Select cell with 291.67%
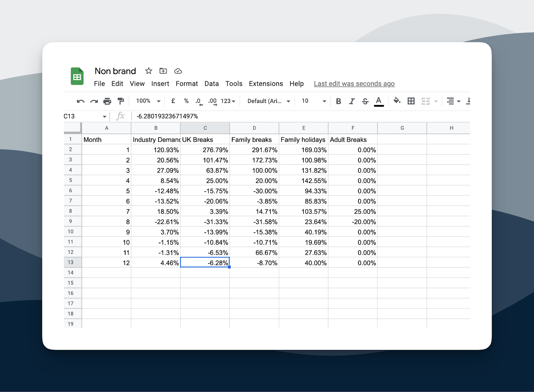Screen dimensions: 534x392 tap(254, 150)
